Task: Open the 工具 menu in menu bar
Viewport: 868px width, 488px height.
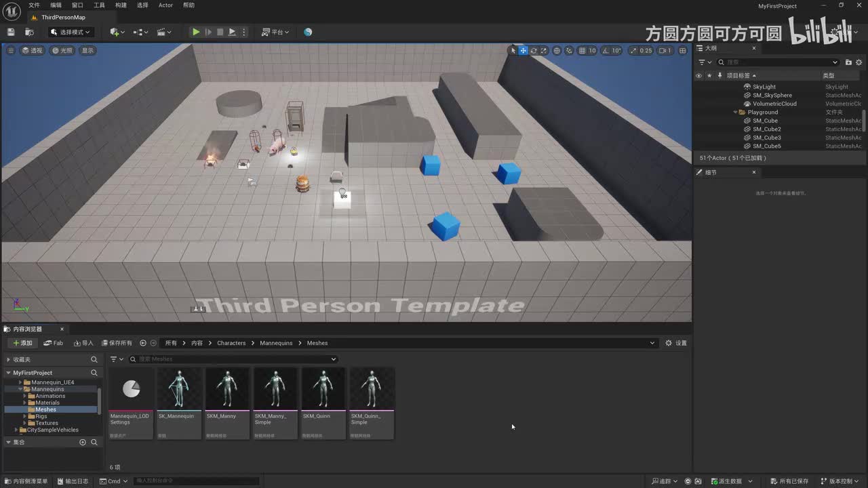Action: pos(99,5)
